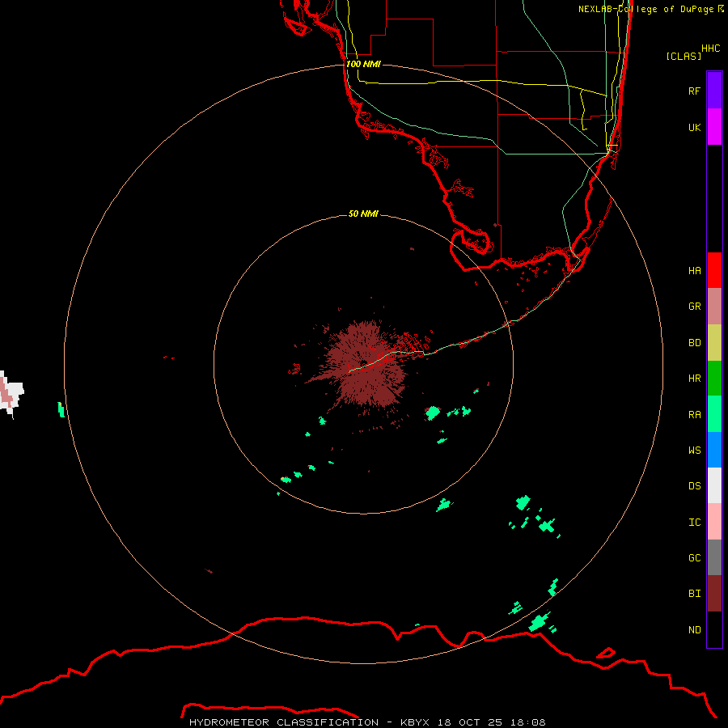This screenshot has width=728, height=728.
Task: Click the HA red legend swatch
Action: pos(714,270)
